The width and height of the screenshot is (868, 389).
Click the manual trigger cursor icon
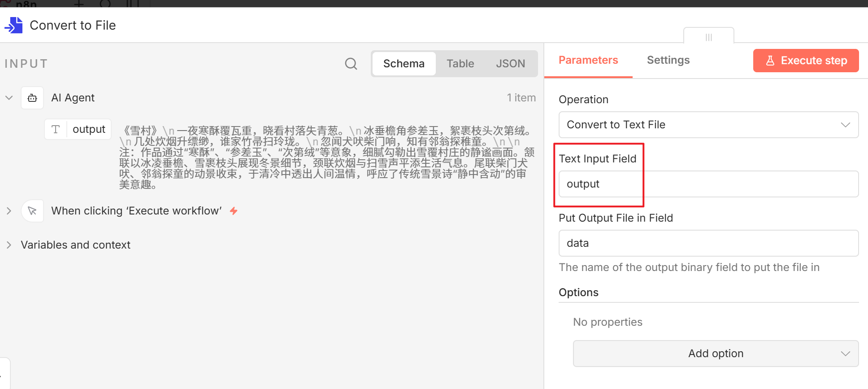click(32, 211)
